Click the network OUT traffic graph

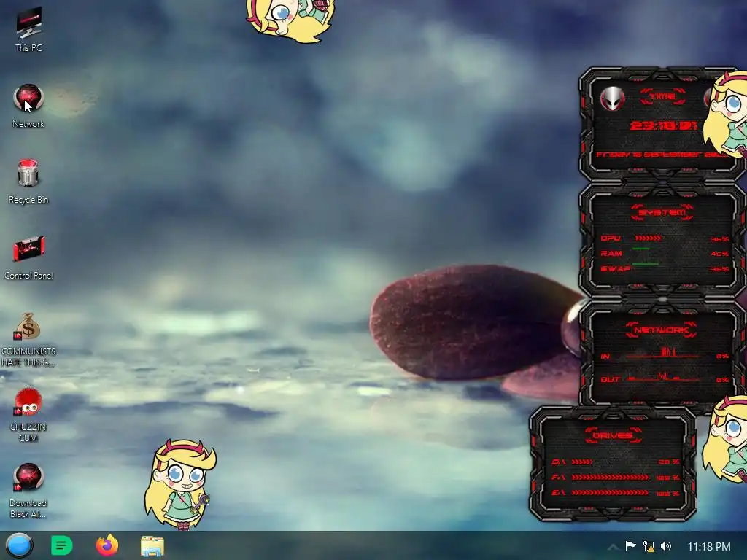pos(663,378)
